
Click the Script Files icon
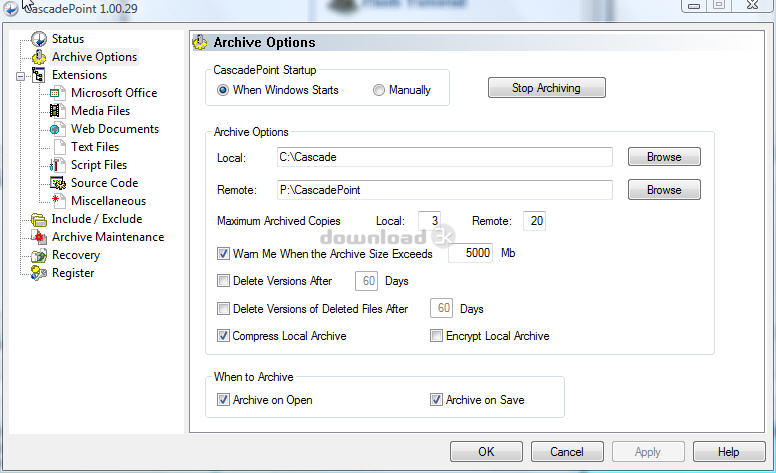(57, 165)
